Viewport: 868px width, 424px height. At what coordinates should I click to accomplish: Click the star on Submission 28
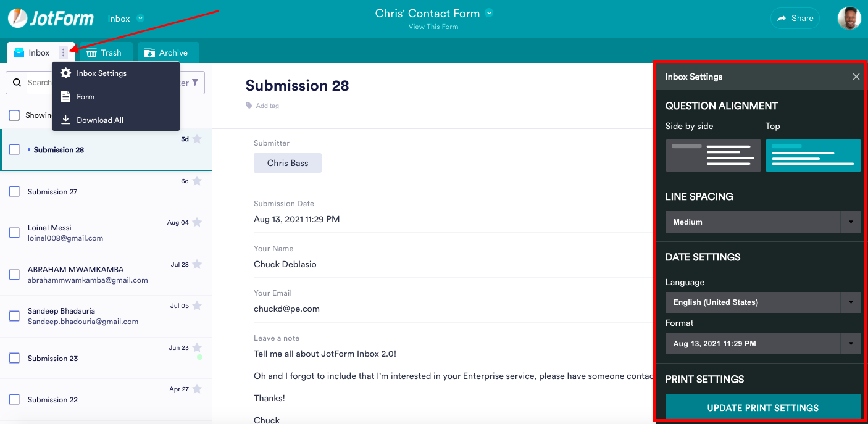[x=197, y=139]
